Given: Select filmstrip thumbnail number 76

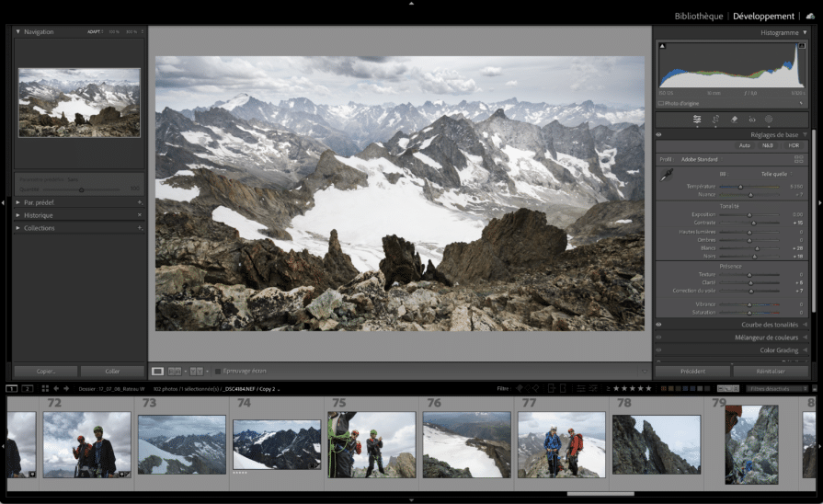Looking at the screenshot, I should click(467, 445).
